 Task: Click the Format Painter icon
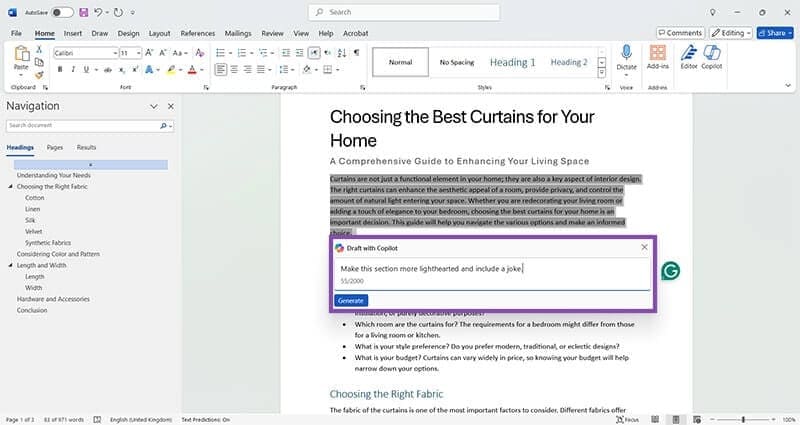[40, 74]
